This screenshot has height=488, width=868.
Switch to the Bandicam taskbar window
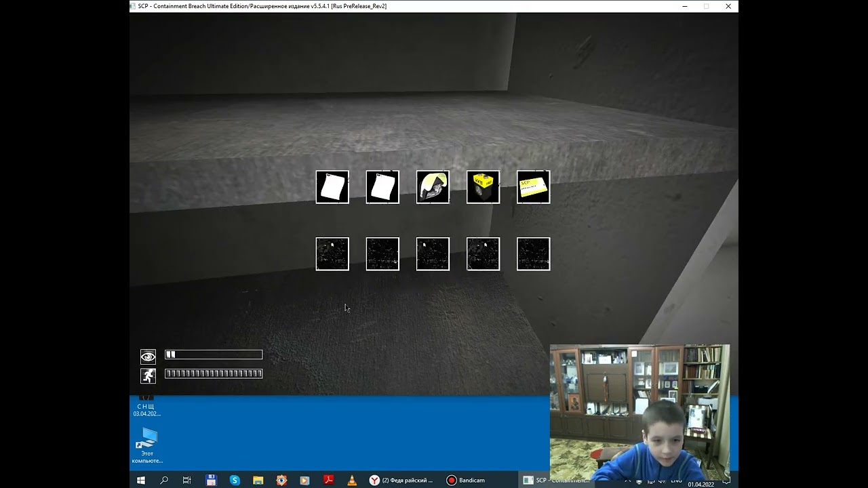coord(467,480)
